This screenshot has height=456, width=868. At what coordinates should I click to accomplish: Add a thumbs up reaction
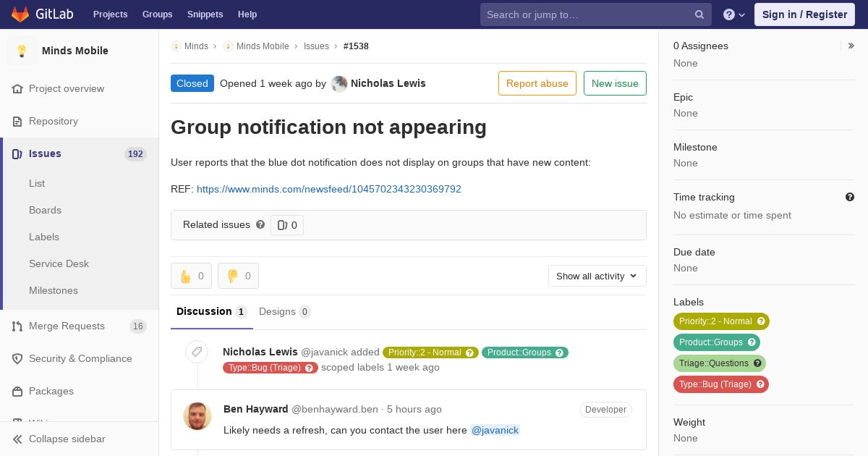191,276
